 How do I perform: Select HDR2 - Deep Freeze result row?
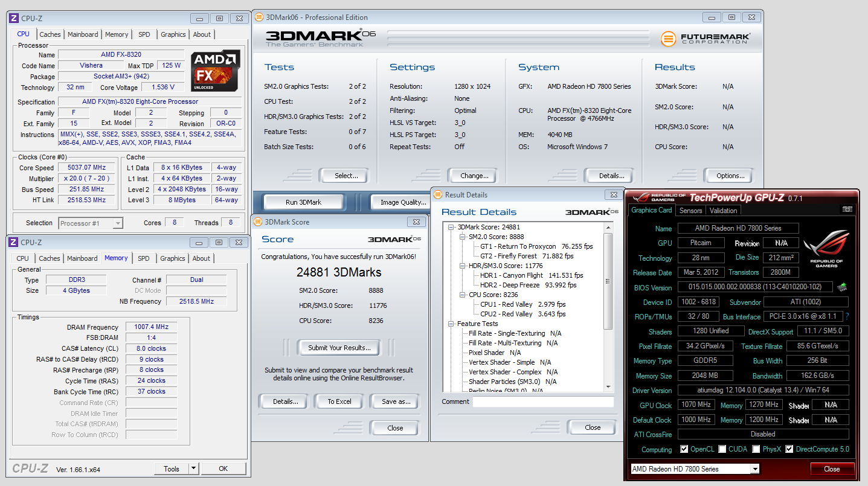528,285
